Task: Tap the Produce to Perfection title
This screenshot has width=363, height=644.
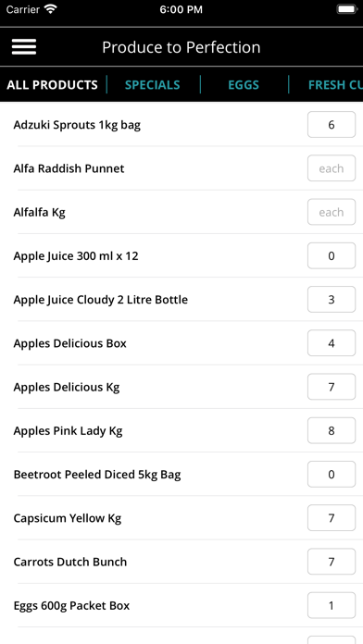Action: click(181, 47)
